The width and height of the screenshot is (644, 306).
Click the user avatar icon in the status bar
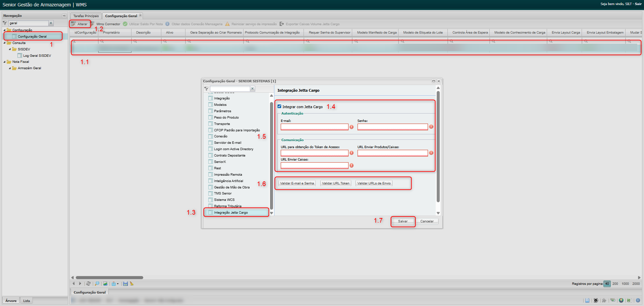pos(621,300)
